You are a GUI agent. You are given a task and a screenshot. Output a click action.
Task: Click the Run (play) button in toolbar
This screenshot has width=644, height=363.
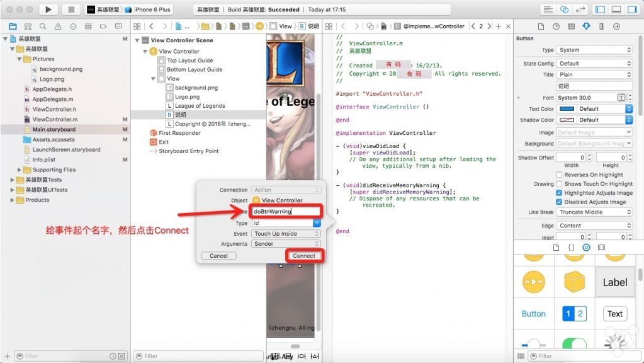tap(48, 9)
